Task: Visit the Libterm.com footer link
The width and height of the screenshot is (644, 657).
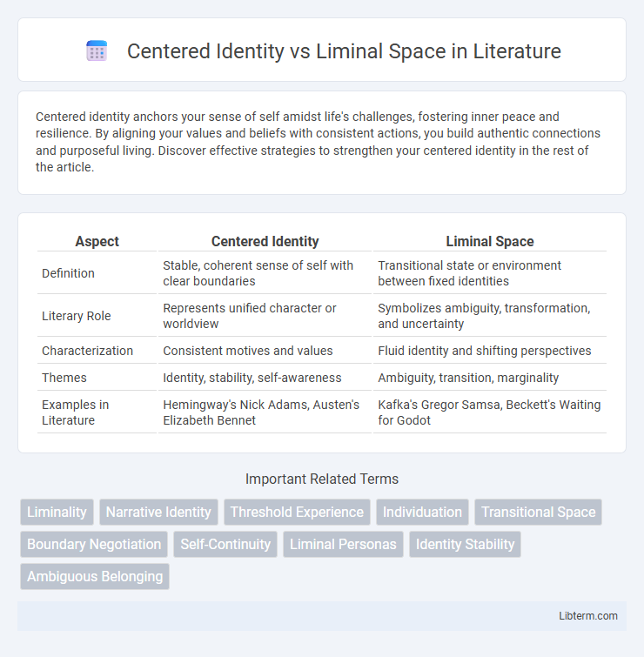Action: point(588,615)
